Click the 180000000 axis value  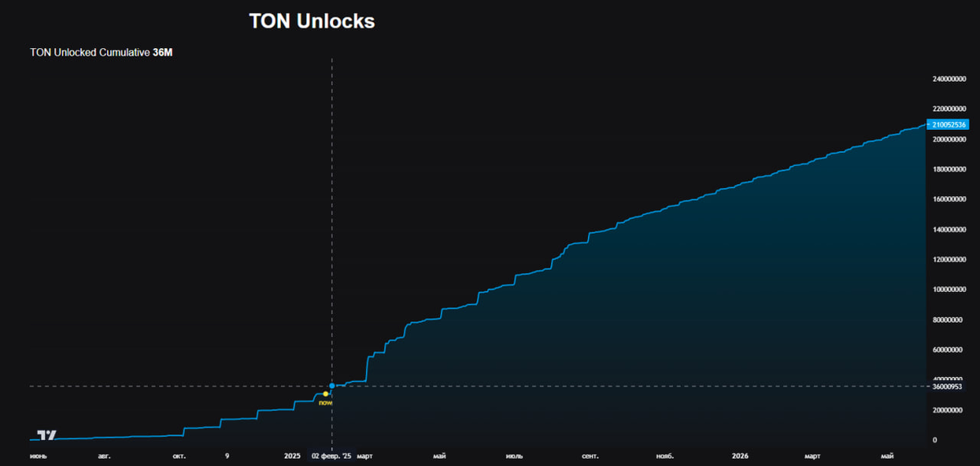coord(950,169)
